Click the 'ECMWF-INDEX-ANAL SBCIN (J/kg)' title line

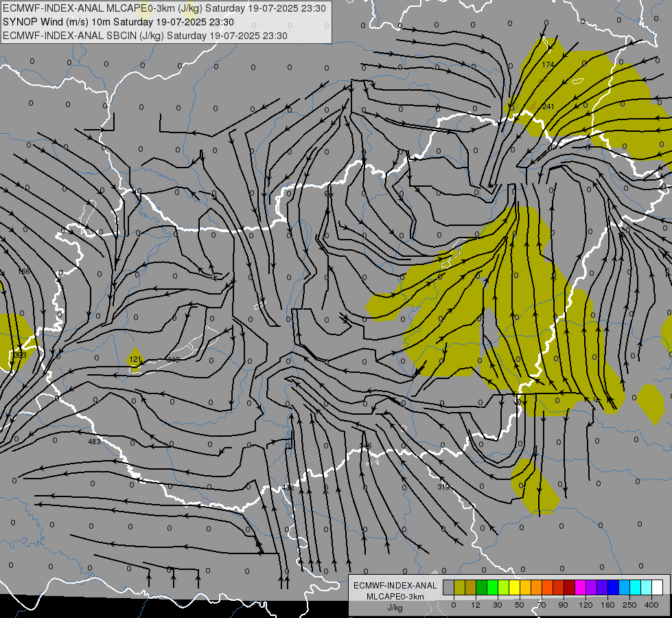click(x=145, y=36)
